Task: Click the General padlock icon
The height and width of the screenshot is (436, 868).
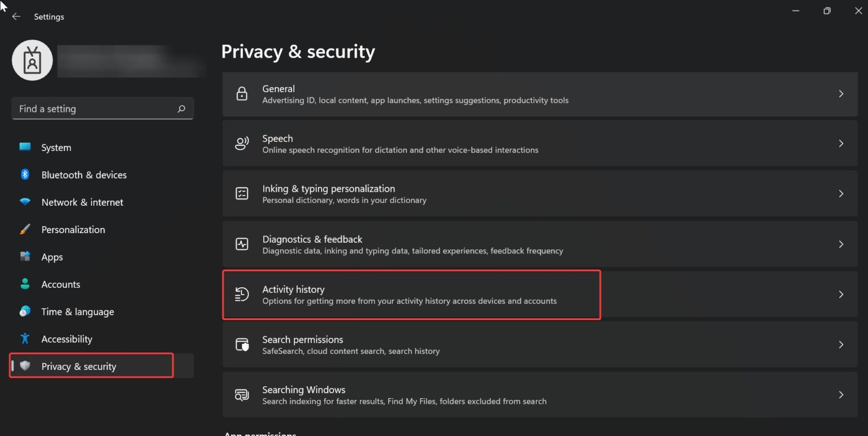Action: [x=242, y=94]
